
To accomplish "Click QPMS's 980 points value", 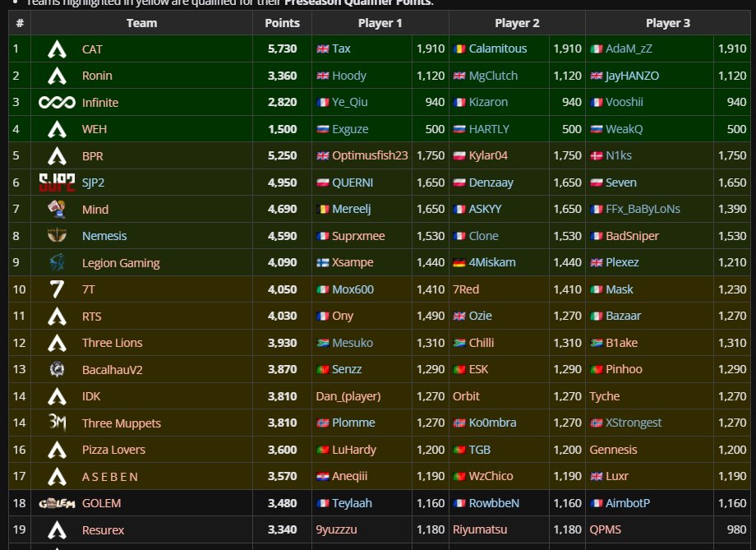I will tap(736, 529).
